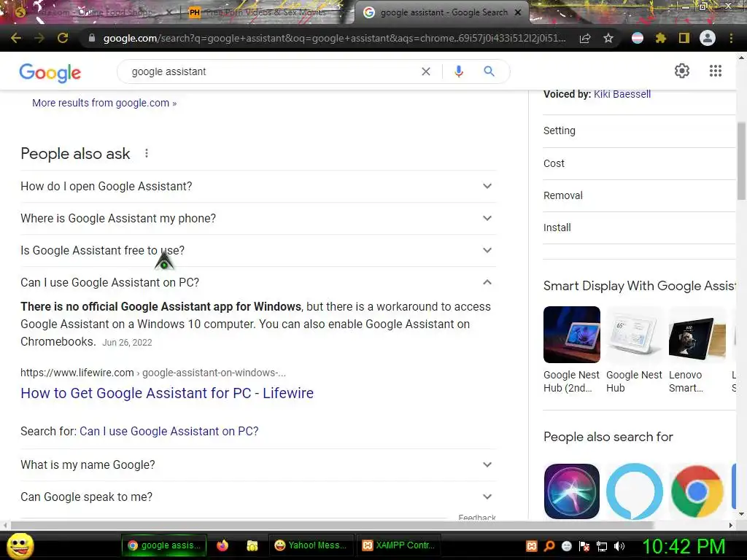Open Chrome three-dot menu
The height and width of the screenshot is (560, 747).
pos(731,38)
